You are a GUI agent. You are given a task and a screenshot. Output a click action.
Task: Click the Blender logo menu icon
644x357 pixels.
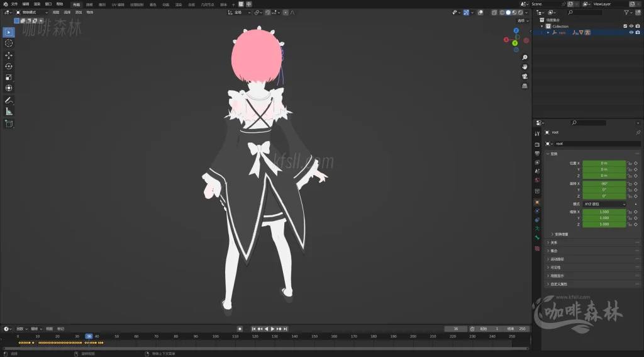pos(5,4)
